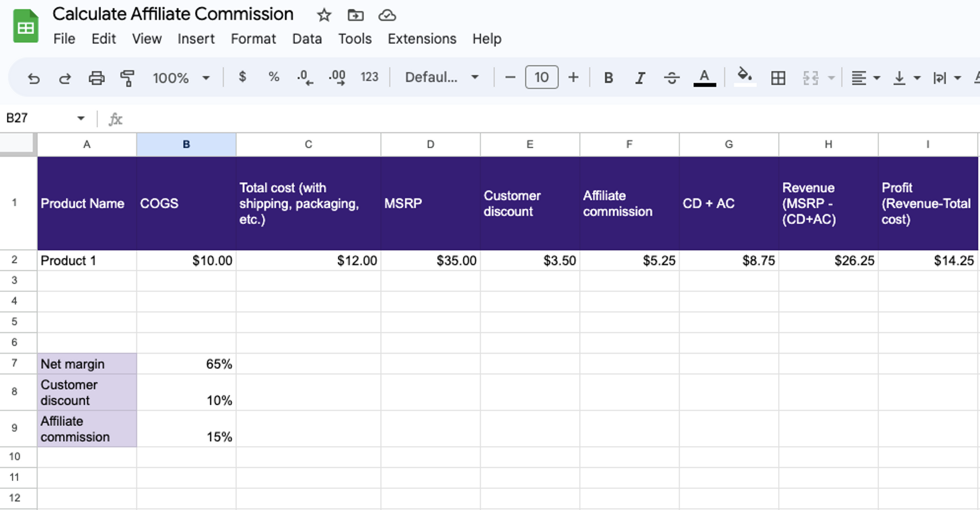
Task: Click the Undo arrow
Action: [33, 77]
